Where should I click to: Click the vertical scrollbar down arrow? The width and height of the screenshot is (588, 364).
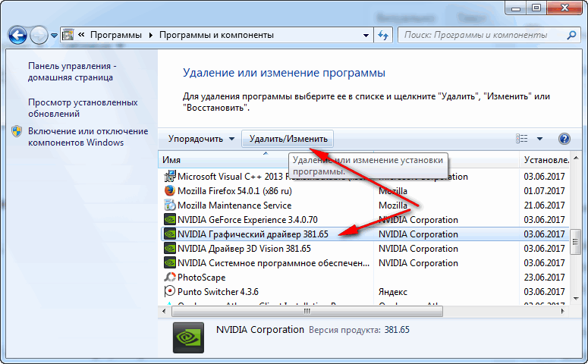576,298
